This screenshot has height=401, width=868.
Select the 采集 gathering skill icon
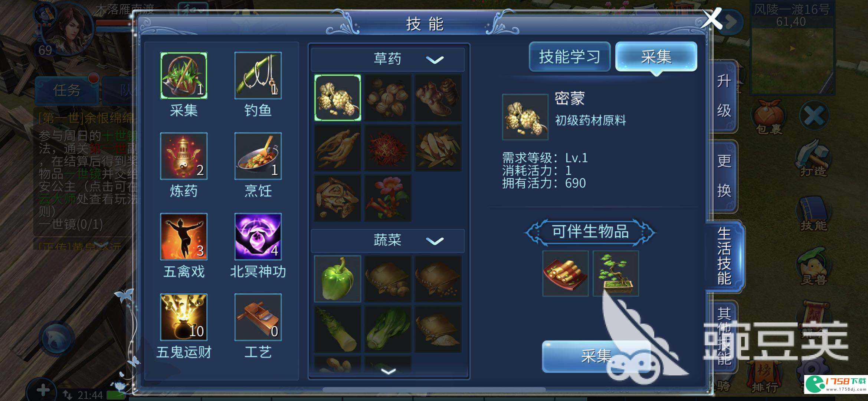[184, 75]
